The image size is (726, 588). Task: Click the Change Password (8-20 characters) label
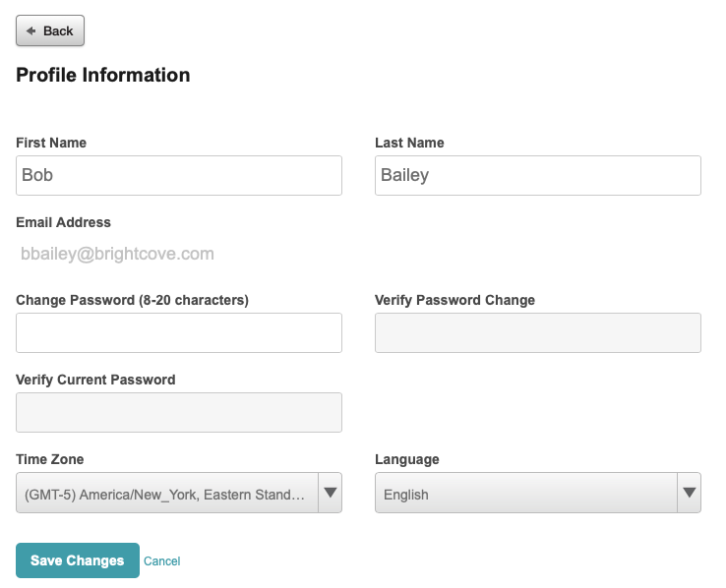(x=132, y=300)
